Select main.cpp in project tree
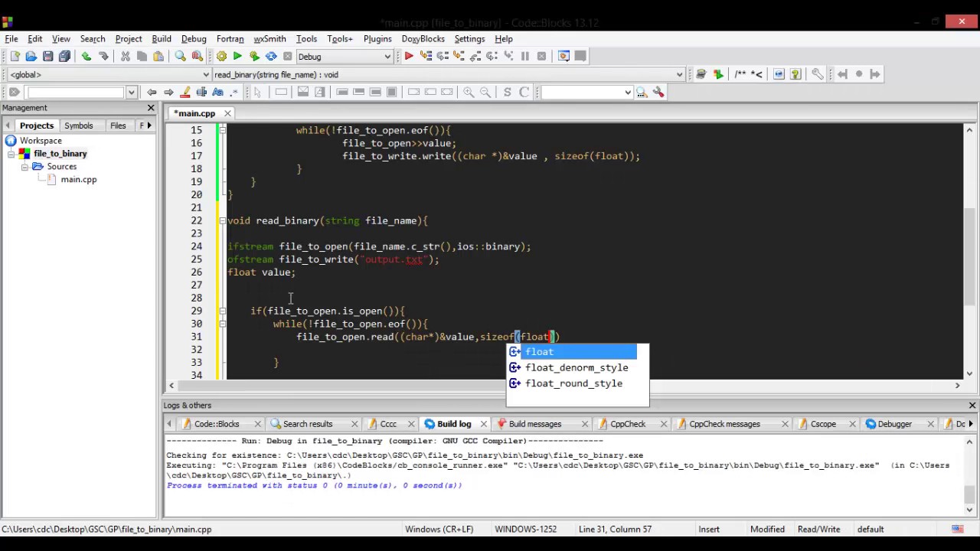This screenshot has width=980, height=551. [79, 180]
